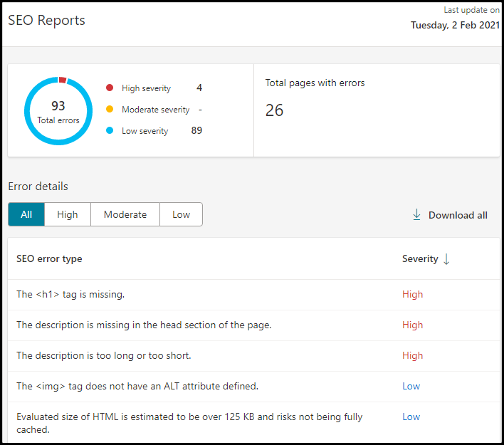Image resolution: width=504 pixels, height=445 pixels.
Task: Click the blue Low severity legend dot
Action: (110, 131)
